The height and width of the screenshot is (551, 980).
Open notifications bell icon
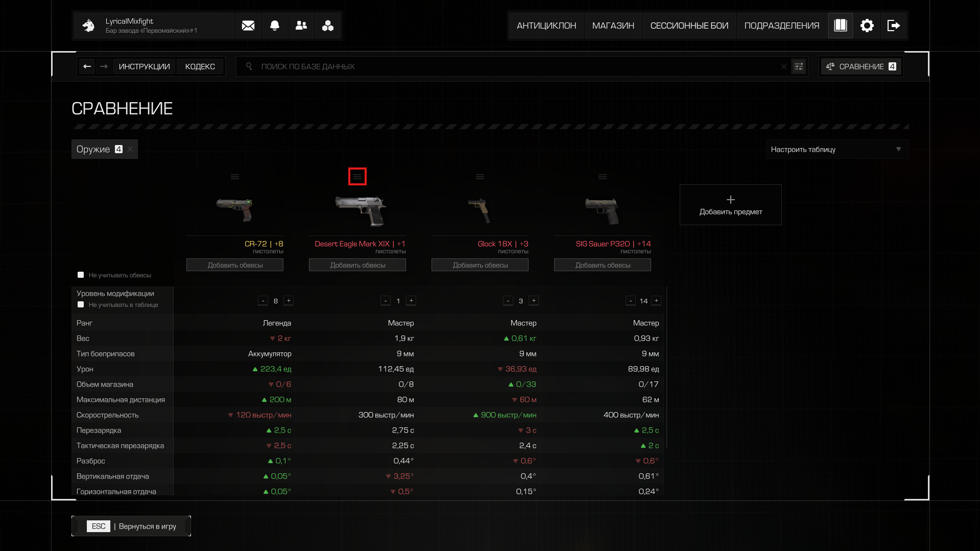(275, 26)
